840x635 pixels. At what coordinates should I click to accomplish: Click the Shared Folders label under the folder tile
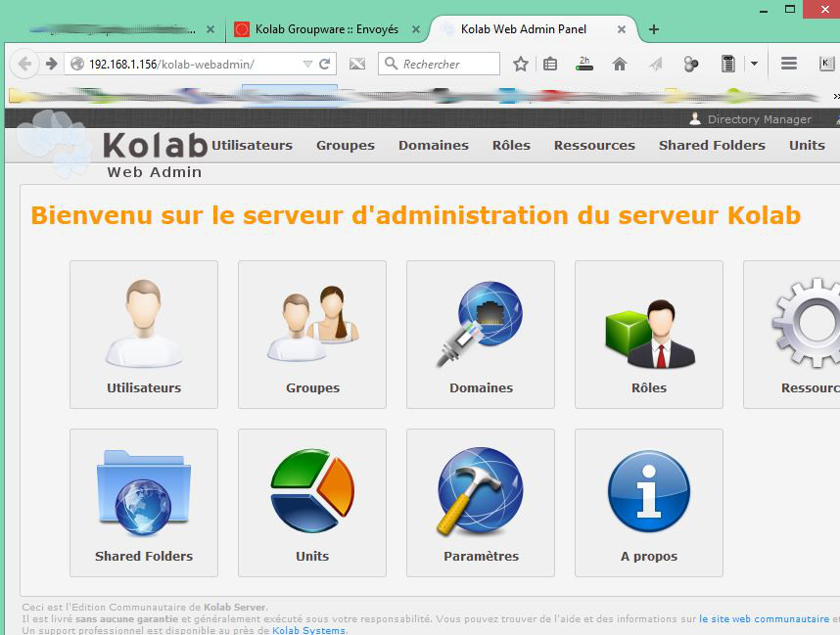(144, 556)
